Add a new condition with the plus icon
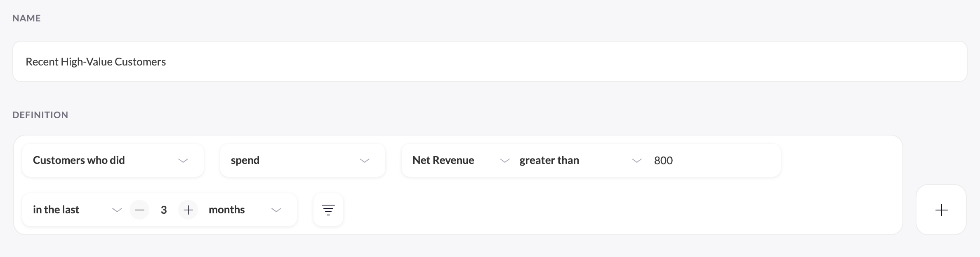Viewport: 980px width, 257px height. 941,210
